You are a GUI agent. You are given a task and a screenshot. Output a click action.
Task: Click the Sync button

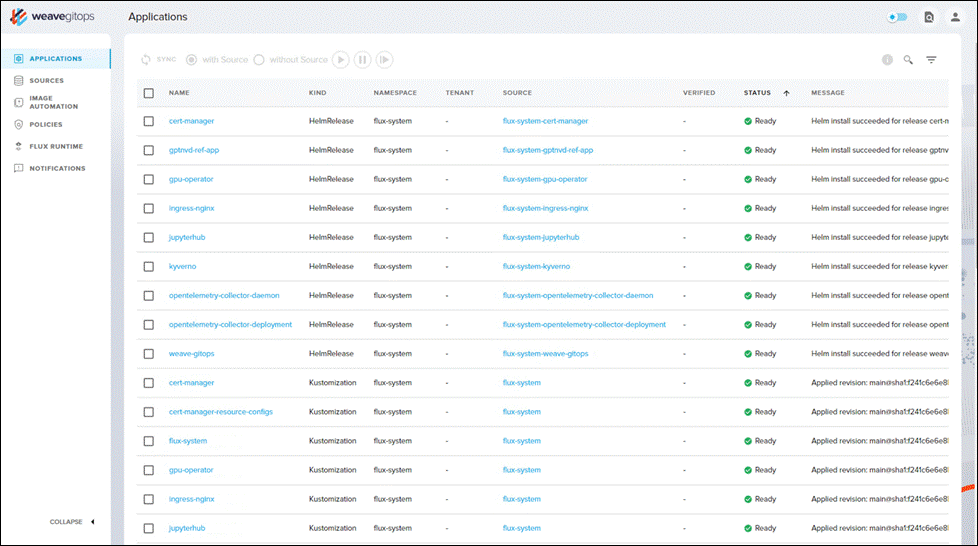click(x=158, y=59)
